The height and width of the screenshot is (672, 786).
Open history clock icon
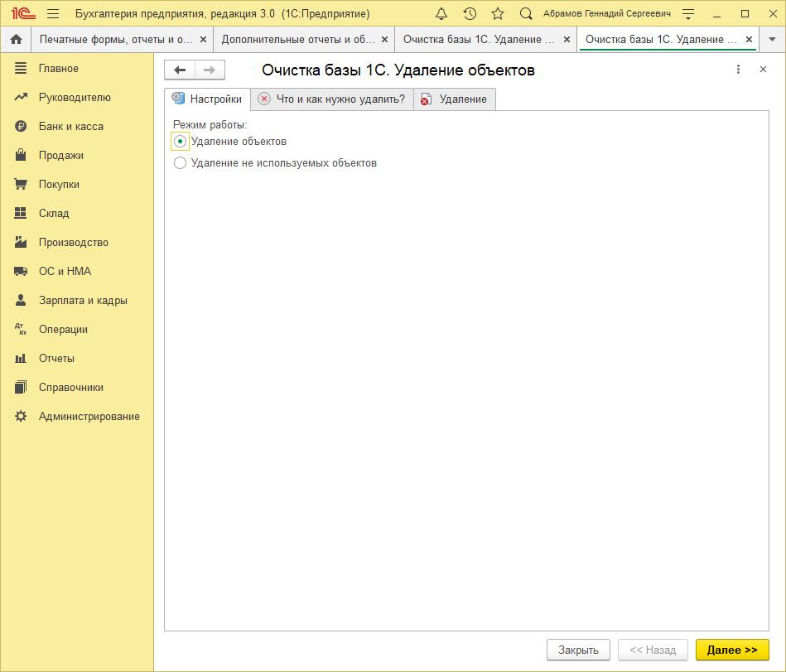(470, 14)
